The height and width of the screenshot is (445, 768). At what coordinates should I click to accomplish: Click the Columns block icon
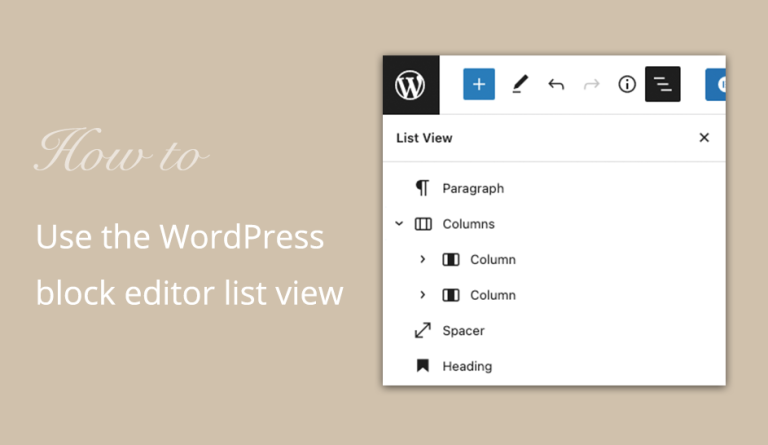(423, 224)
